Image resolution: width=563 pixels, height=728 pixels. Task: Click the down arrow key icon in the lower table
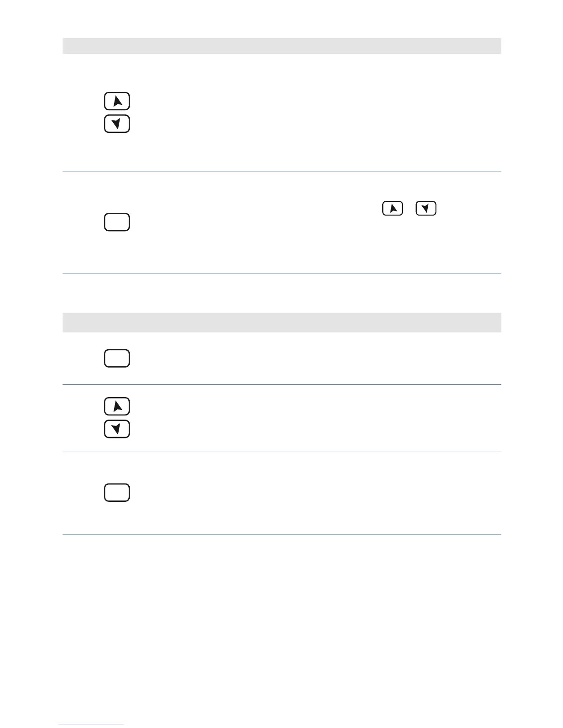click(x=117, y=429)
